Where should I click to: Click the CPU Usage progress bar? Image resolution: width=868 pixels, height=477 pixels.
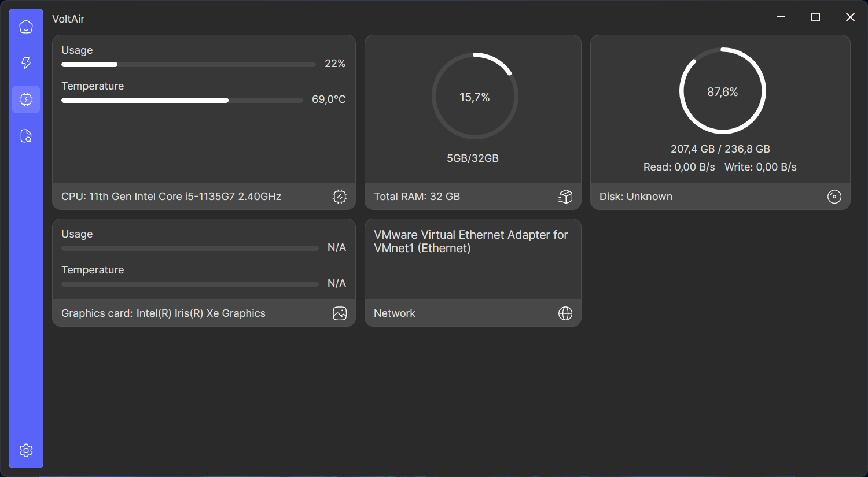point(189,64)
